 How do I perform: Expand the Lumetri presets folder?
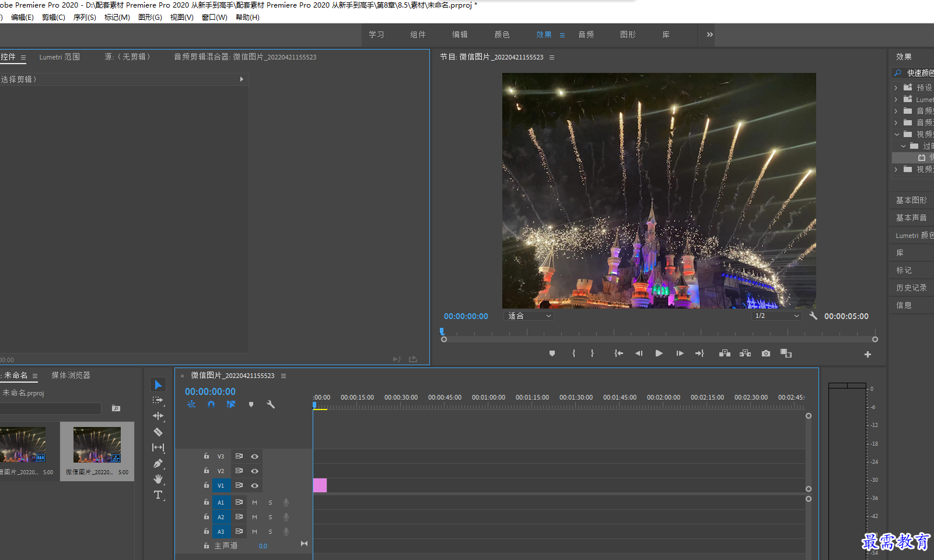[896, 99]
